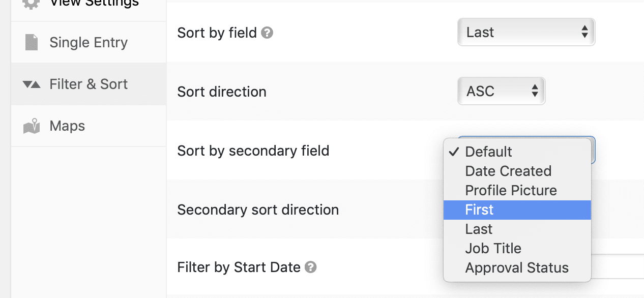644x298 pixels.
Task: Click the View Settings gear icon
Action: click(x=32, y=3)
